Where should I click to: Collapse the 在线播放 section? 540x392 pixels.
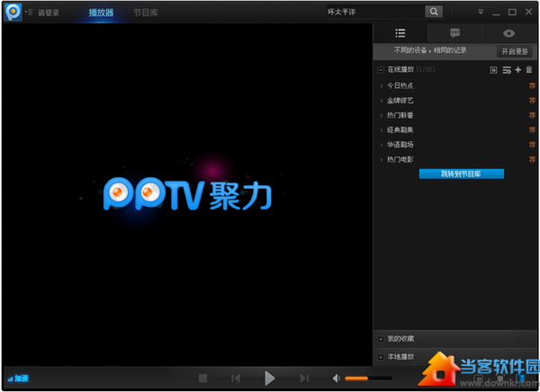[381, 70]
